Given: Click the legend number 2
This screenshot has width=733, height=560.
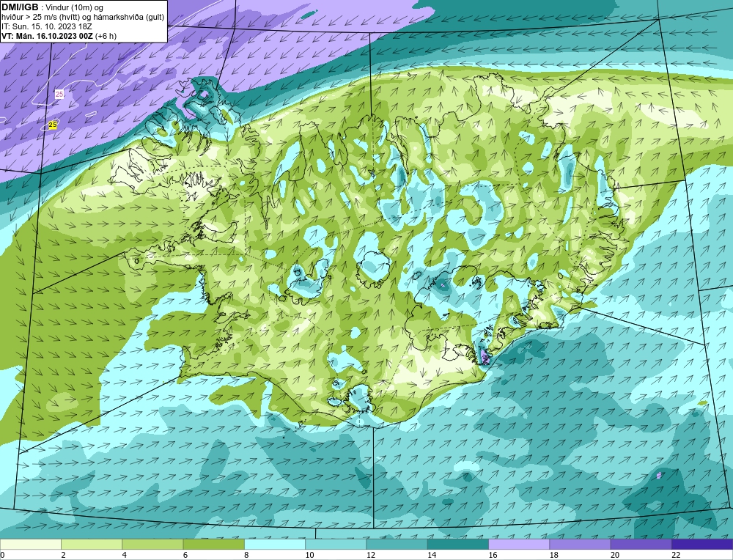Looking at the screenshot, I should (63, 555).
